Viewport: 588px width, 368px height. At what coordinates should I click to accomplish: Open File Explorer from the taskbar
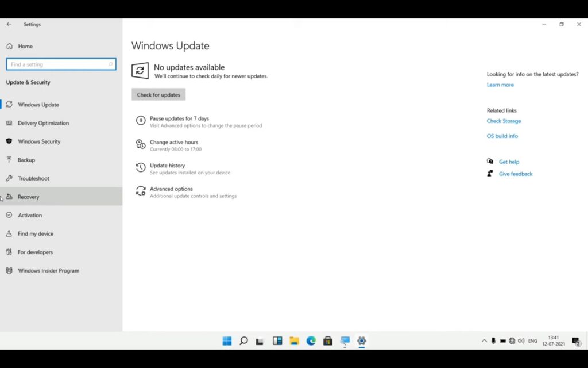click(x=294, y=340)
